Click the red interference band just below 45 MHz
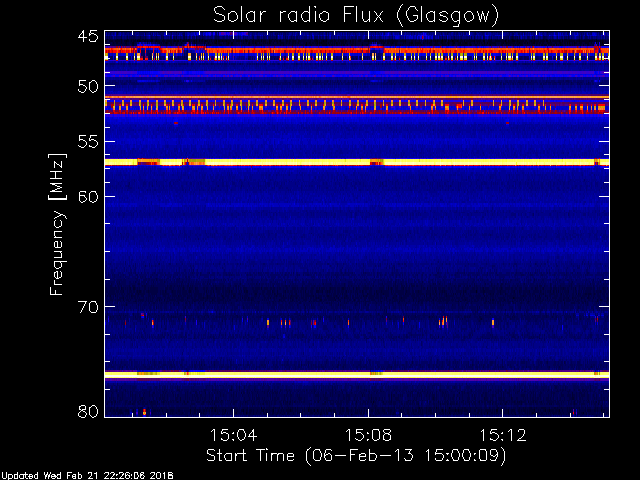 coord(357,51)
